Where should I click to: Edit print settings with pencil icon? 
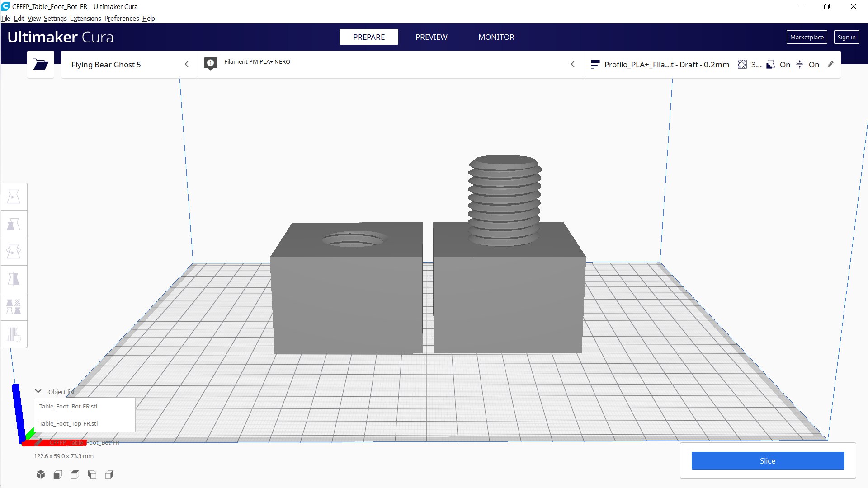click(x=830, y=64)
